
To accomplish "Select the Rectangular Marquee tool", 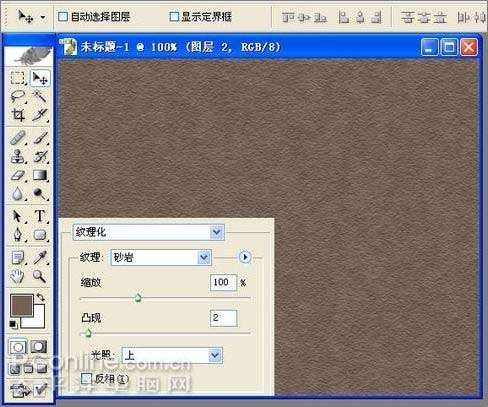I will click(x=18, y=78).
